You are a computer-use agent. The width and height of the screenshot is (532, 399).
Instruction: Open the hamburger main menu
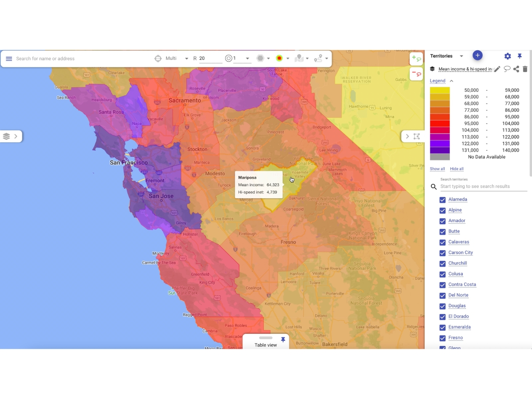click(9, 59)
